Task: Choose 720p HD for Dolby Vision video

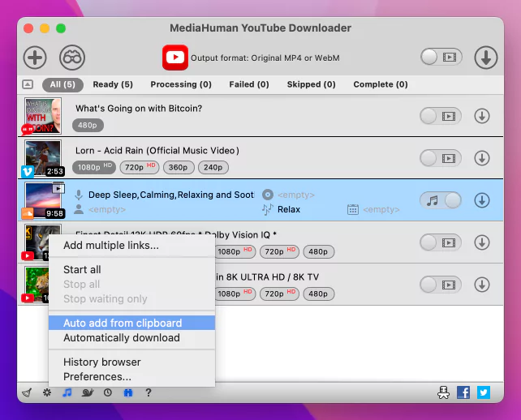Action: point(279,251)
